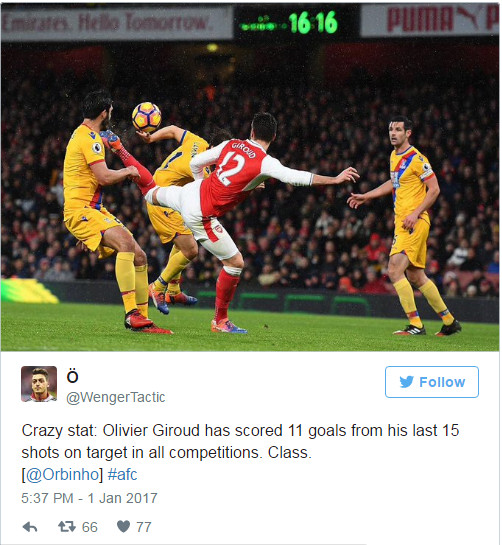Open the #afc hashtag
The height and width of the screenshot is (545, 502).
point(122,474)
